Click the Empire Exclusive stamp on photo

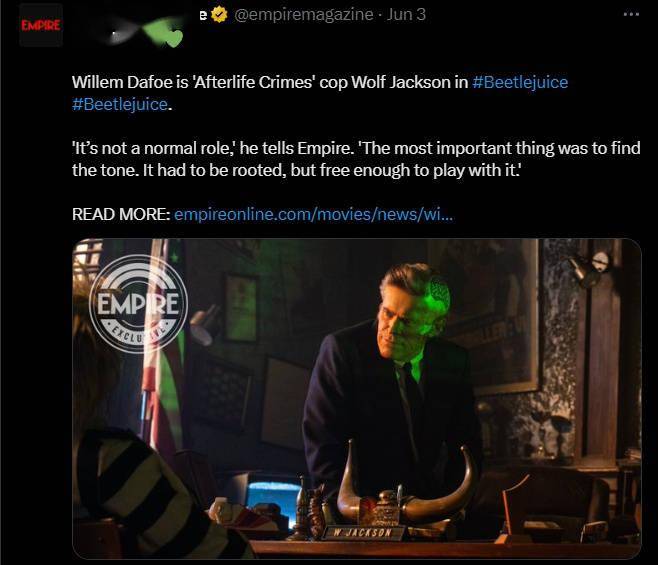[138, 303]
